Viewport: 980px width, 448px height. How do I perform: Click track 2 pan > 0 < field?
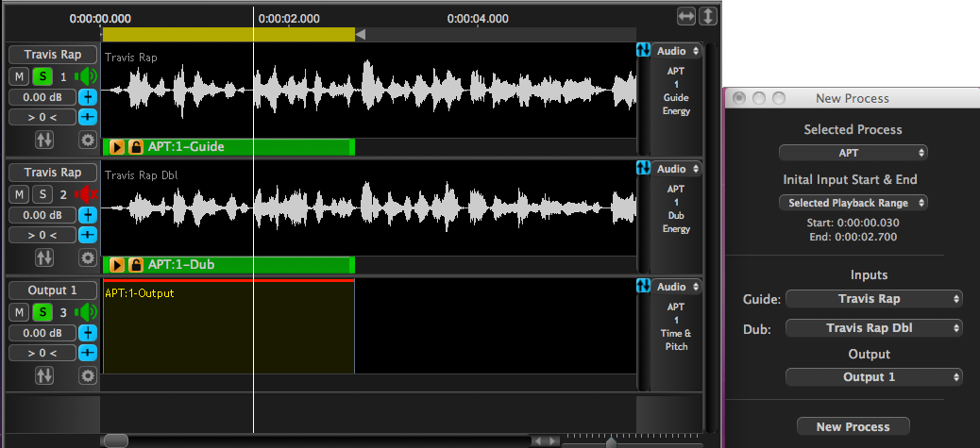click(x=42, y=235)
